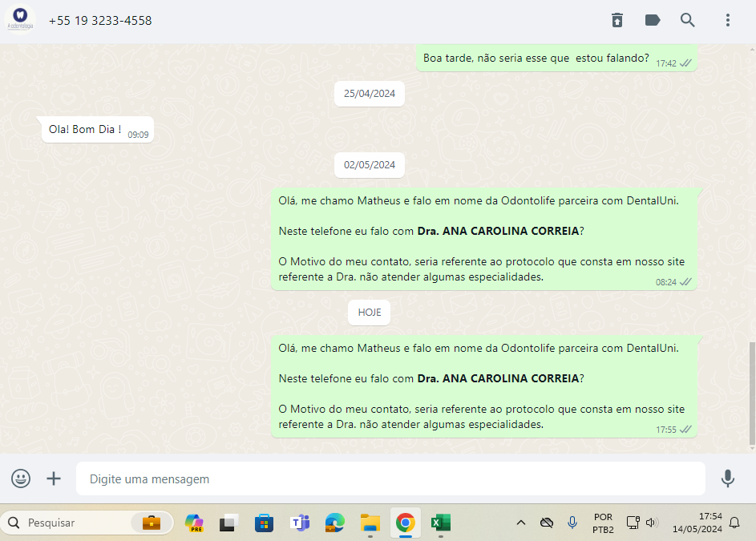This screenshot has width=756, height=541.
Task: Open Microsoft Teams from taskbar
Action: click(x=299, y=523)
